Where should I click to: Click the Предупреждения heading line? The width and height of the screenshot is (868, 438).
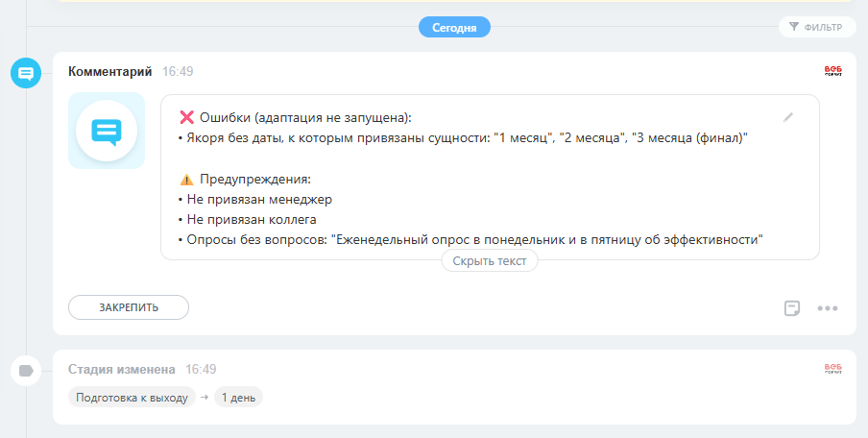pos(255,179)
